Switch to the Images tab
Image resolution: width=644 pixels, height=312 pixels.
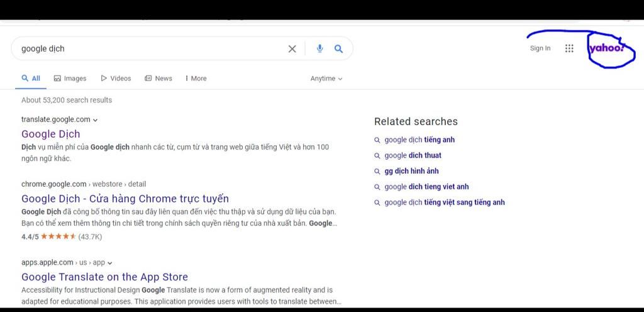(70, 79)
